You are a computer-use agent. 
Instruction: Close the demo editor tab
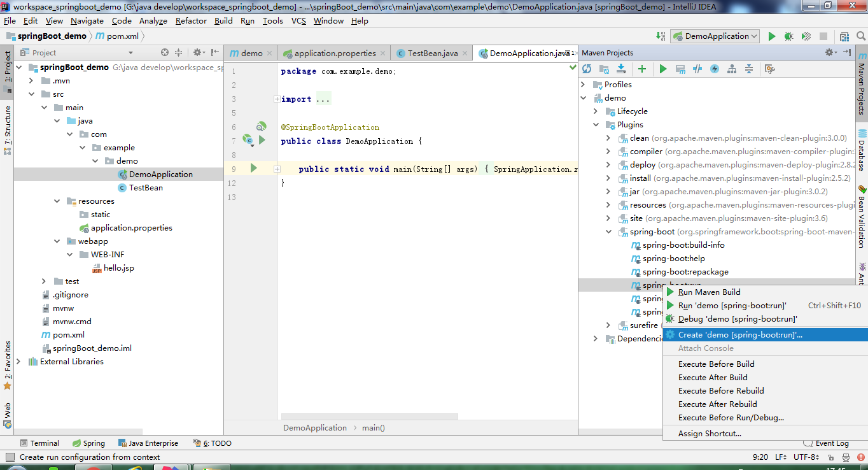[x=269, y=53]
